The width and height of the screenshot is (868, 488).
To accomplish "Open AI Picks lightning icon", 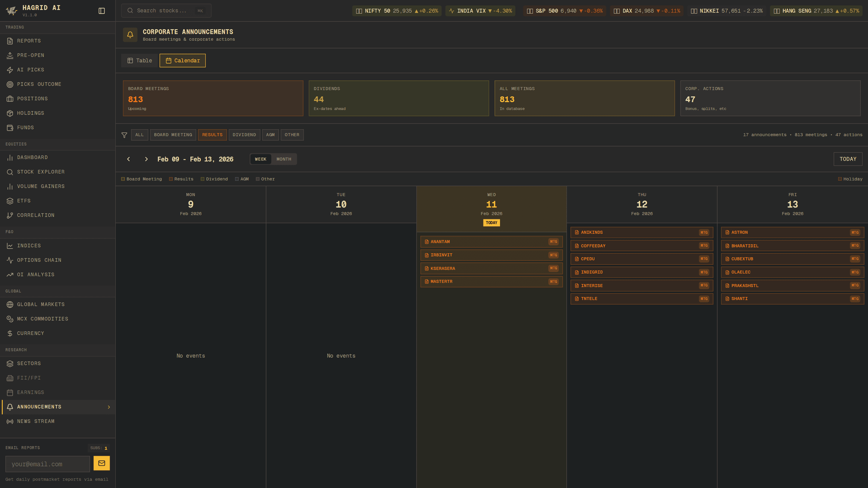I will coord(10,70).
